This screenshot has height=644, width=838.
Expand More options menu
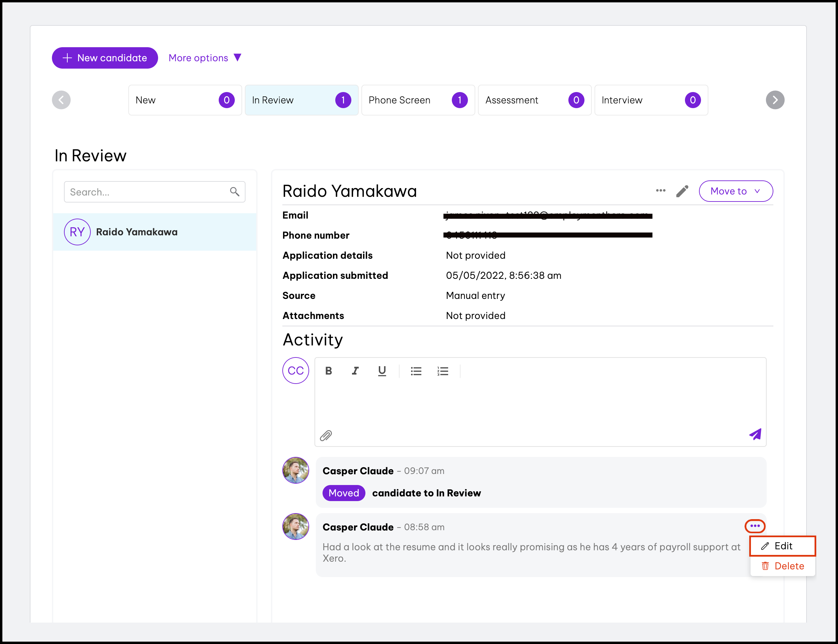[205, 58]
